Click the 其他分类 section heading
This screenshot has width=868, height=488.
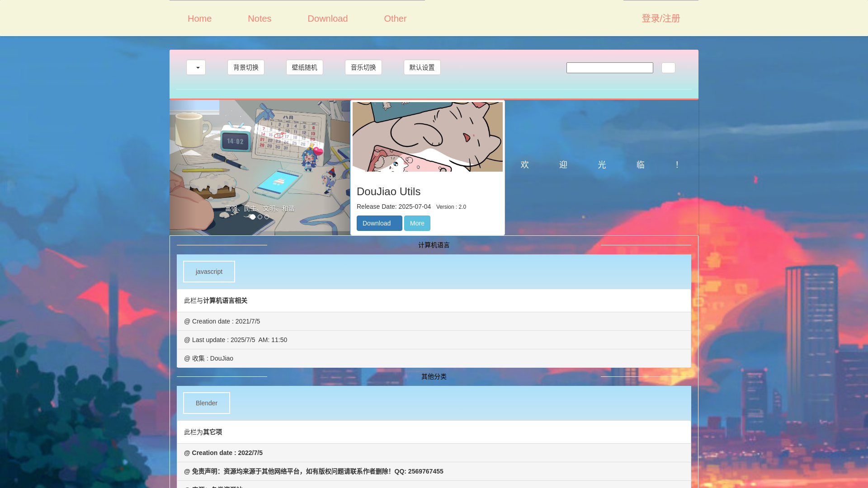click(434, 377)
